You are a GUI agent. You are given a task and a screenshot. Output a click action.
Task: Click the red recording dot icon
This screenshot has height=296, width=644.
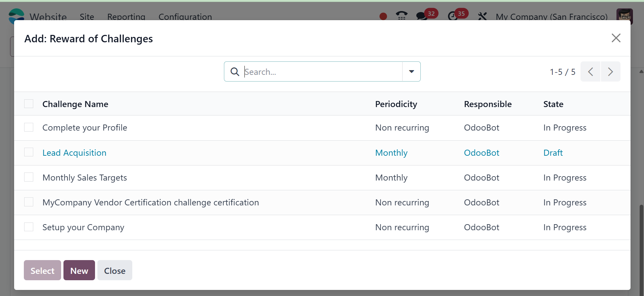(383, 16)
